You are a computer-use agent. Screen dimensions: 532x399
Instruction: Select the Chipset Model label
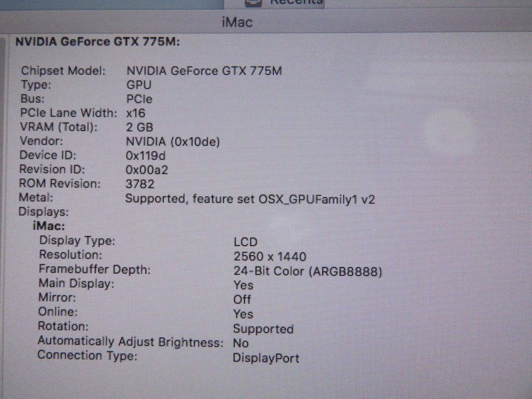tap(63, 71)
